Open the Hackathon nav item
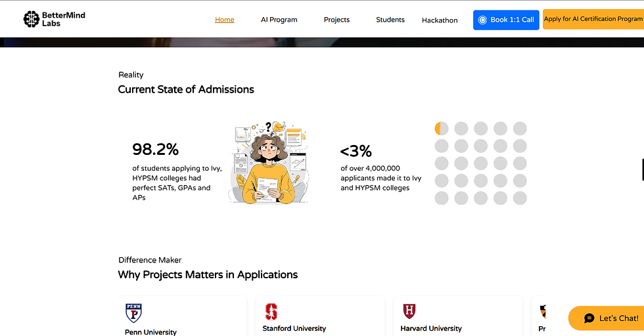This screenshot has width=644, height=336. (x=440, y=20)
